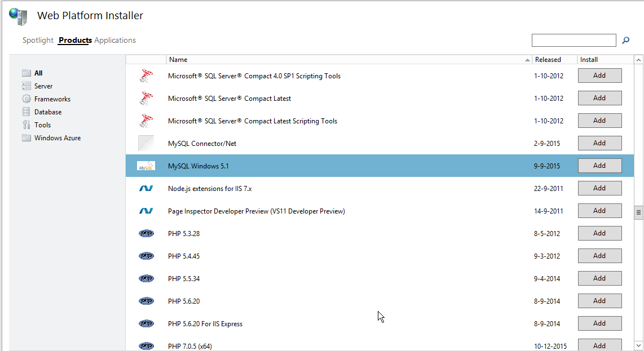
Task: Select the PHP 5.5.34 product name
Action: coord(184,279)
